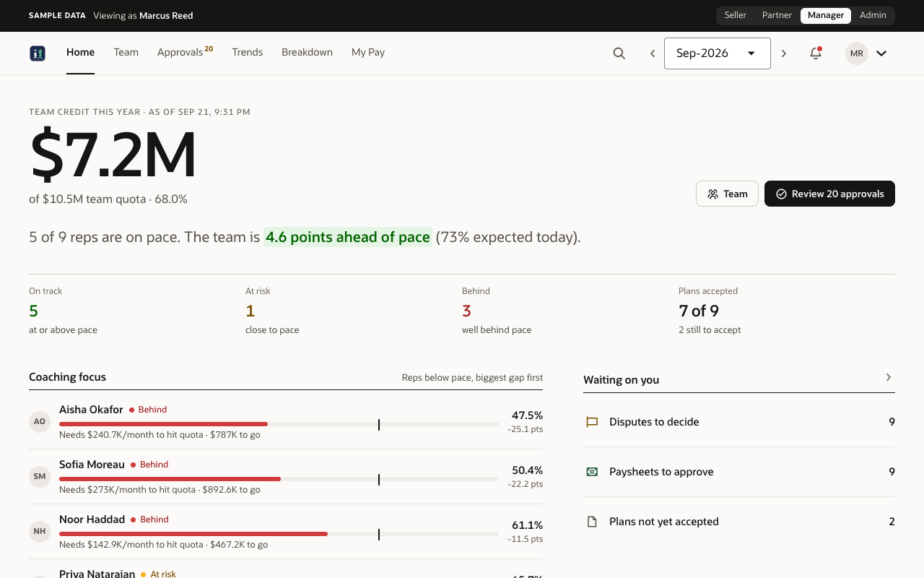The image size is (924, 578).
Task: Open the Sep-2026 period dropdown
Action: [718, 53]
